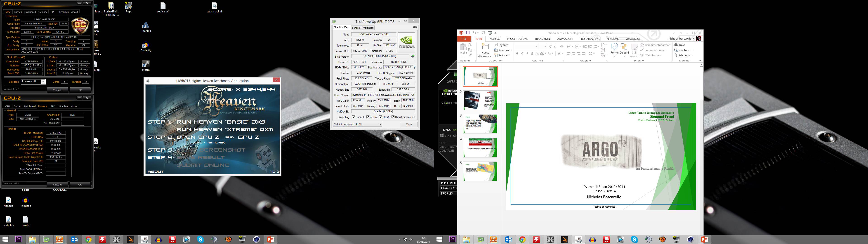Click Premiere Pro on the left monitor taskbar
The width and height of the screenshot is (868, 244).
coord(18,240)
